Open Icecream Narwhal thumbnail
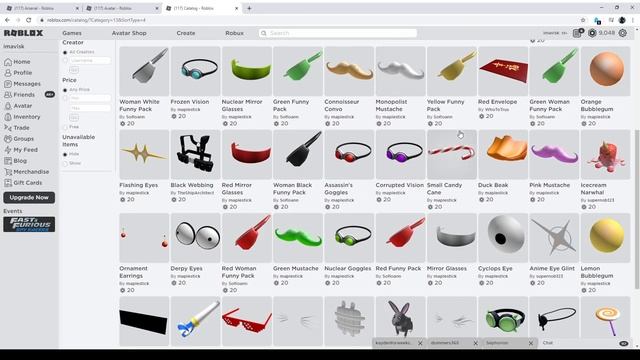The image size is (640, 360). (605, 155)
